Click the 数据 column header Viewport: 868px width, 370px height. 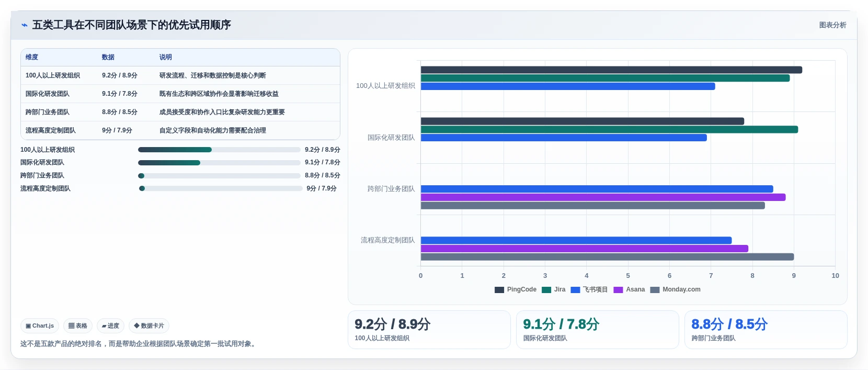108,57
